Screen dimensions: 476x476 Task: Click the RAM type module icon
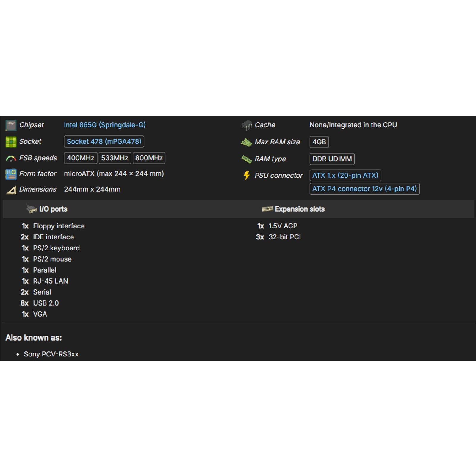point(247,159)
